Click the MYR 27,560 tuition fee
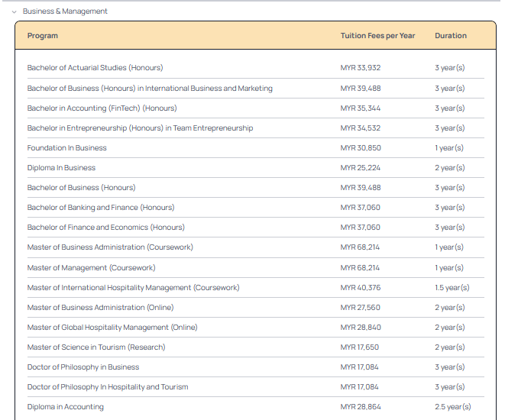This screenshot has height=420, width=505. click(361, 308)
